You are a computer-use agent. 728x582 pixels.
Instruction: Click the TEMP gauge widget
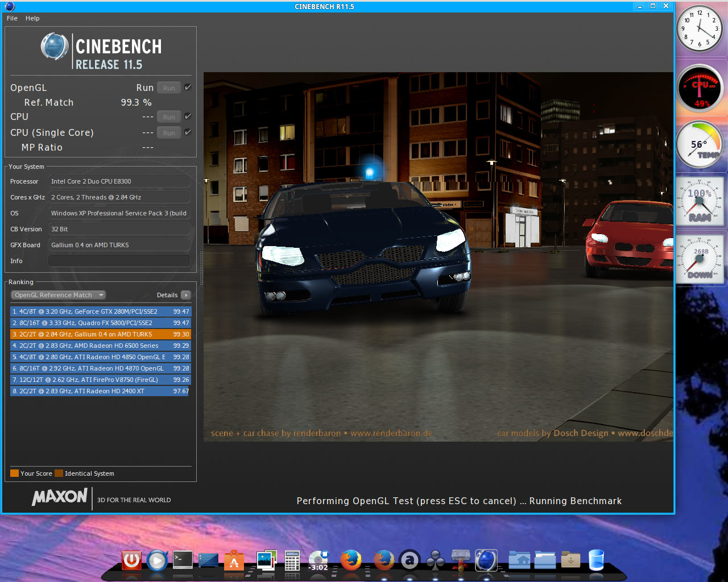tap(700, 144)
